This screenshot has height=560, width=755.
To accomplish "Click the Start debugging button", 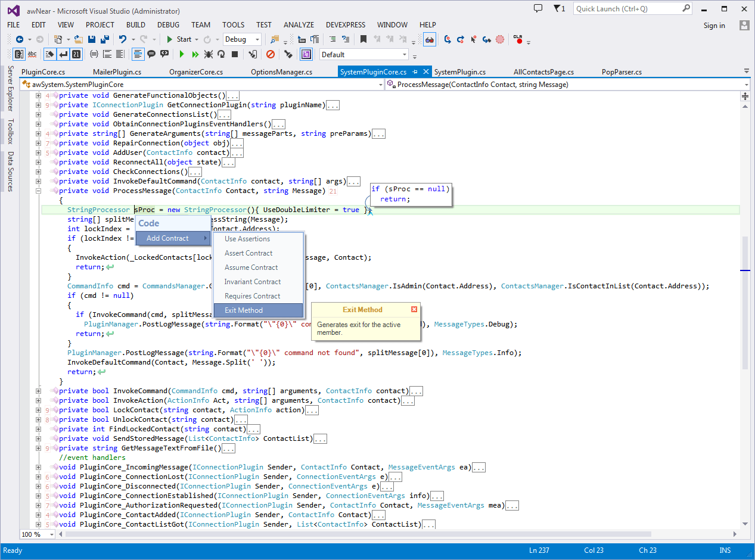I will (179, 39).
